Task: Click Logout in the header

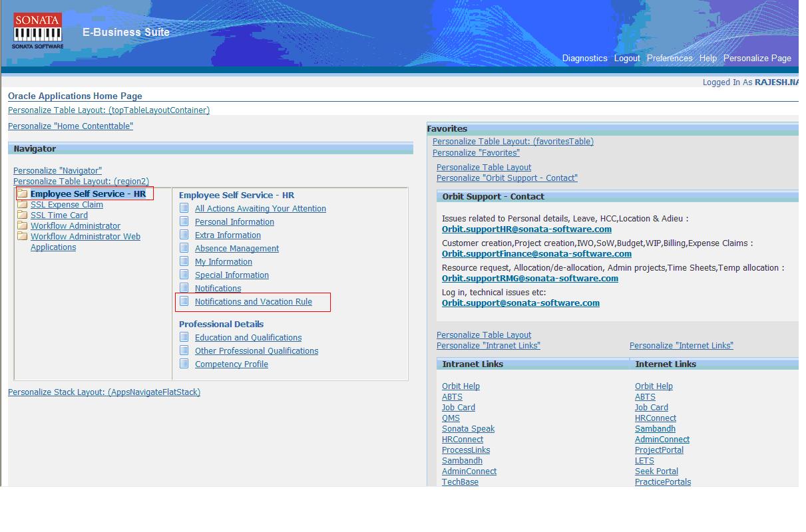Action: coord(627,59)
